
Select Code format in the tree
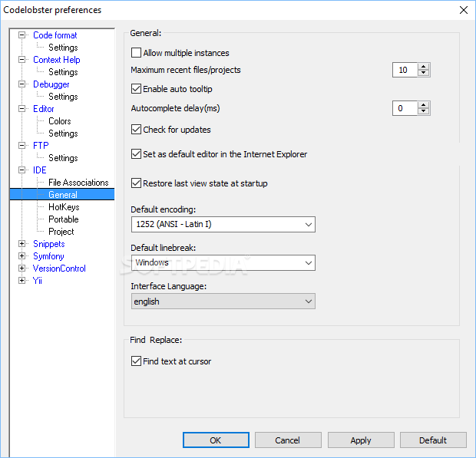click(x=55, y=35)
